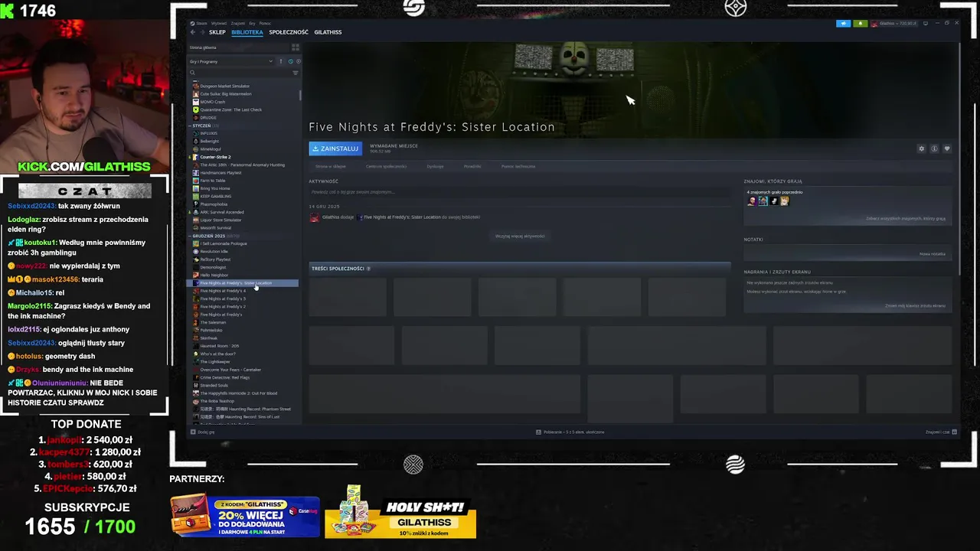Open the SPOŁECZNOŚĆ tab
The width and height of the screenshot is (980, 551).
[x=289, y=32]
